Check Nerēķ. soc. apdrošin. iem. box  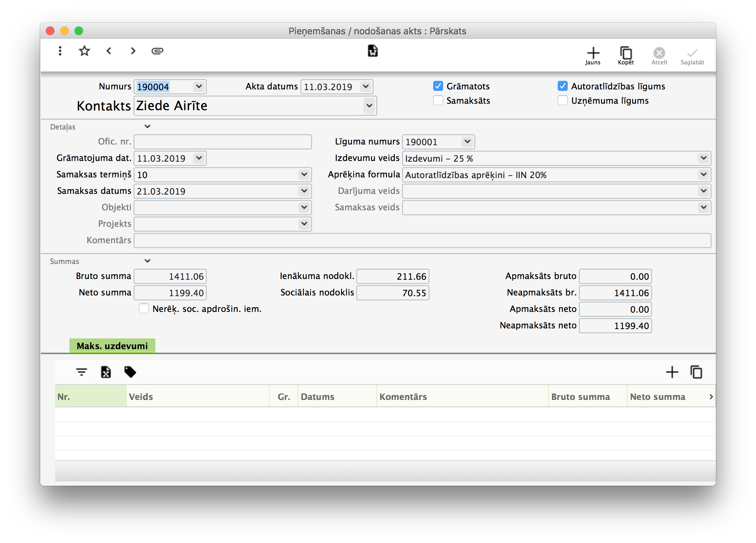click(x=144, y=309)
